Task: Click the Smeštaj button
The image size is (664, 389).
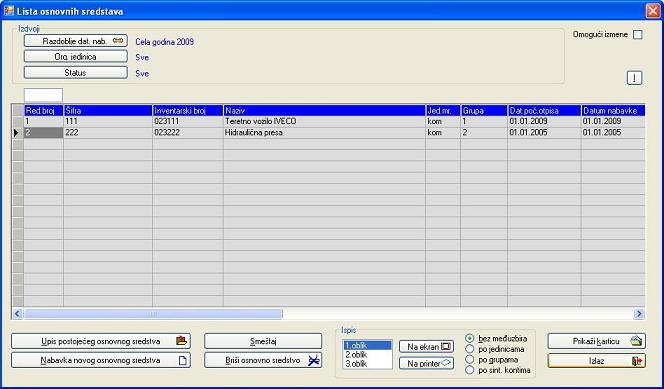Action: 263,341
